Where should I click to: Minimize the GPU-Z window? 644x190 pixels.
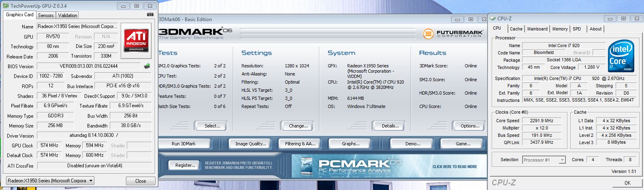124,6
